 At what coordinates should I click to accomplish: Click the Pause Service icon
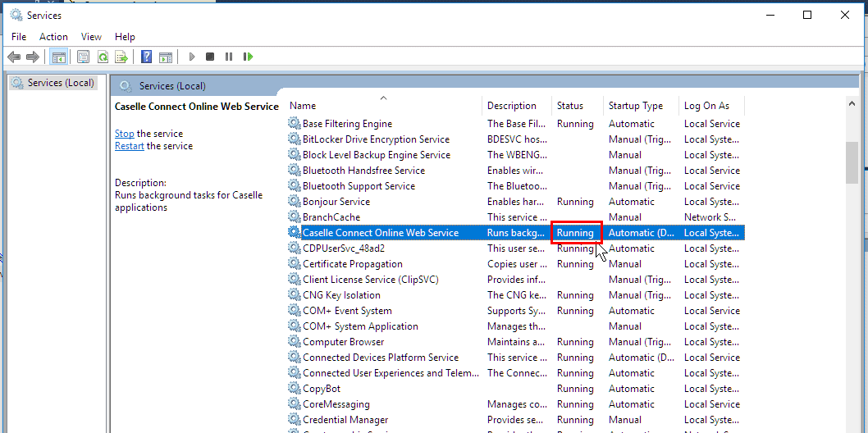[x=229, y=57]
